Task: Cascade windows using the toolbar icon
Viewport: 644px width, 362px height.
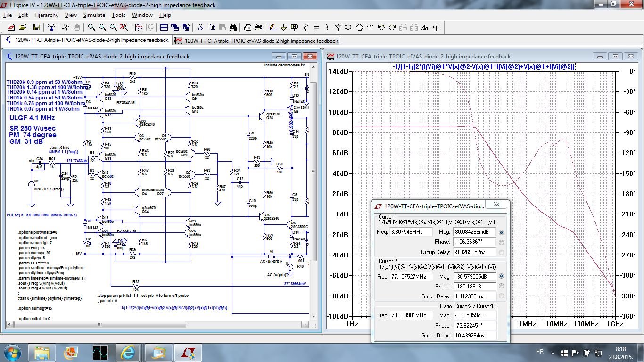Action: click(x=175, y=27)
